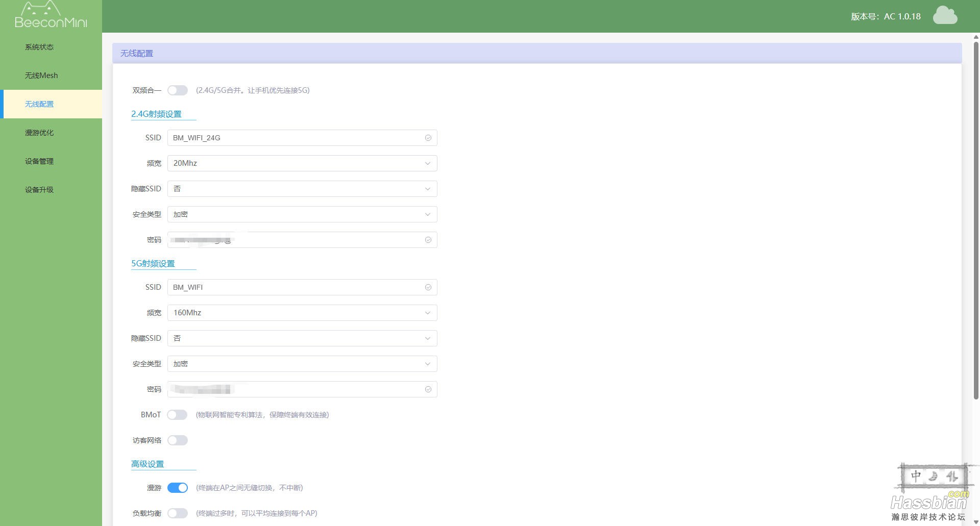Screen dimensions: 980x526
Task: Click the 5G射频设置 section heading
Action: point(153,263)
